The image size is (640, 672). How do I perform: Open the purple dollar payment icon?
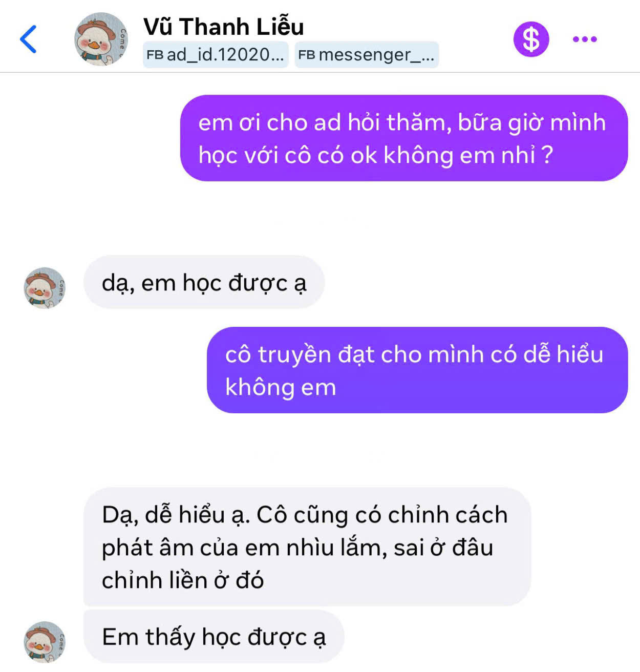[x=531, y=39]
